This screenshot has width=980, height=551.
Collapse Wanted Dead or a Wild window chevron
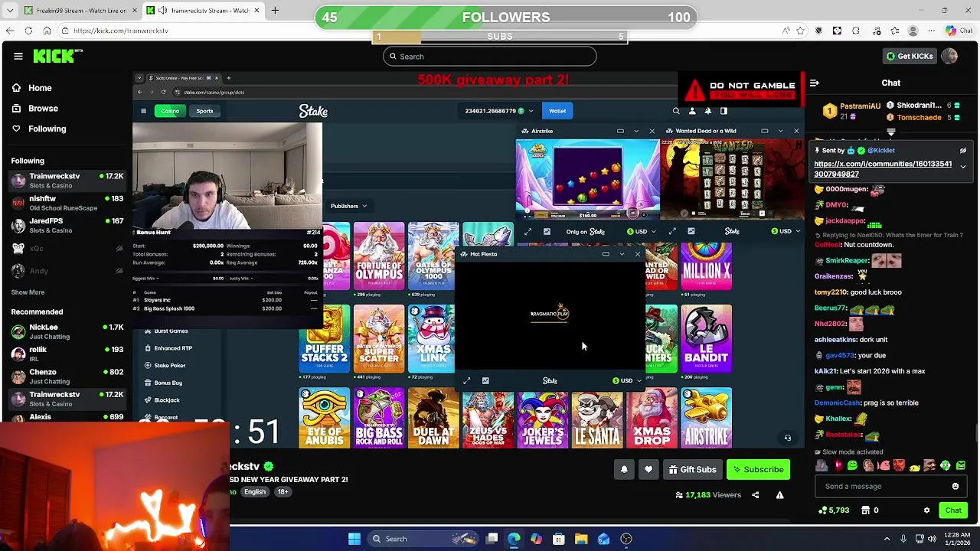780,131
